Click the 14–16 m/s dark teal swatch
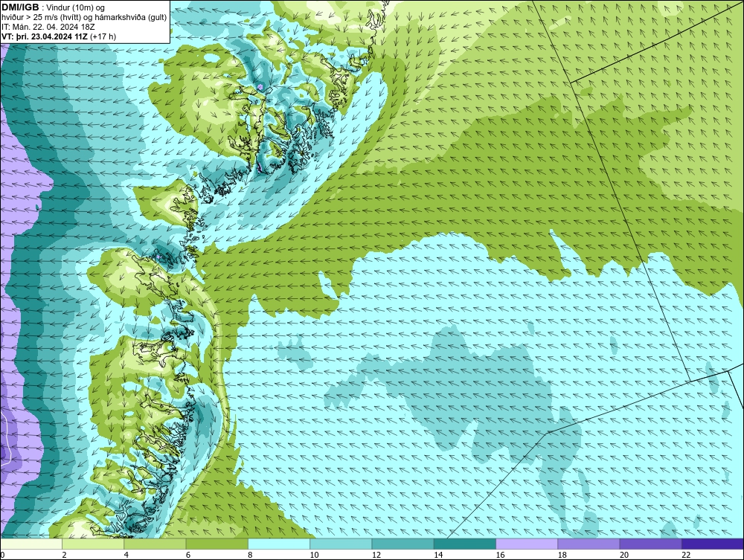Screen dimensions: 744x560 (465, 544)
